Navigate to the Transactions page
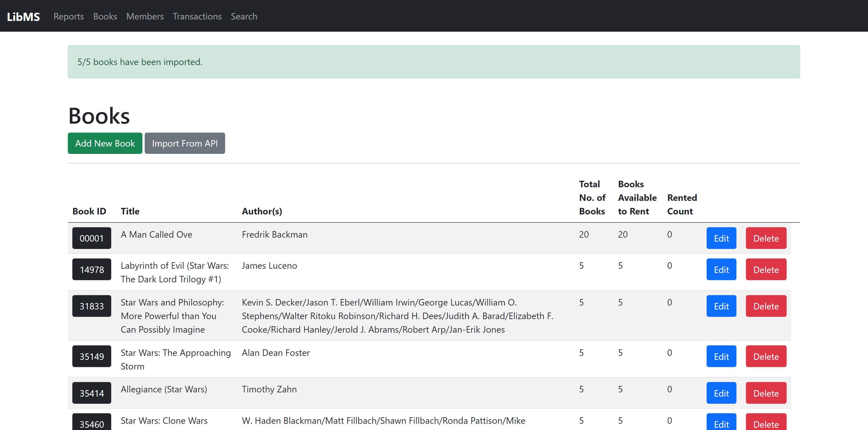 (197, 16)
